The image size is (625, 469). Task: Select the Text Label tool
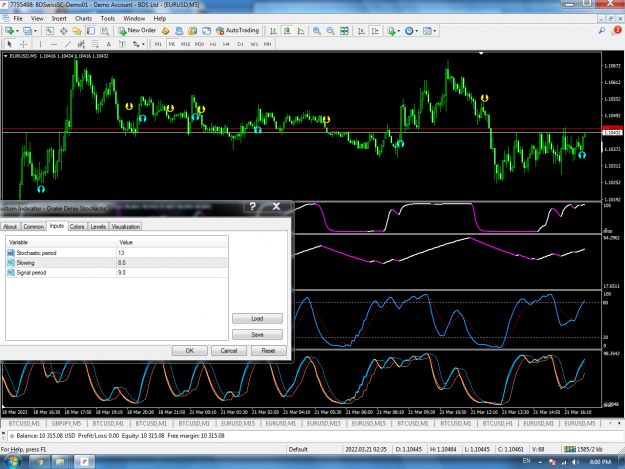click(x=122, y=44)
